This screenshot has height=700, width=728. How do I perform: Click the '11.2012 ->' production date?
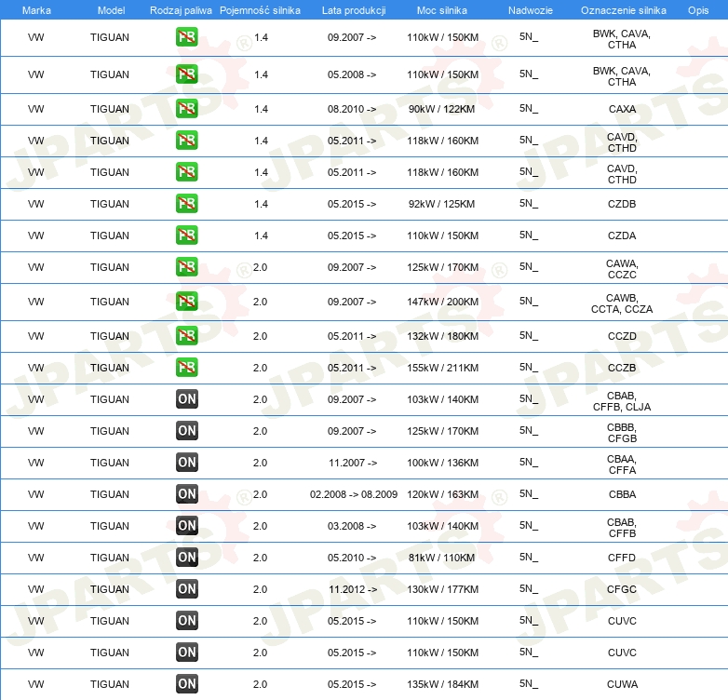tap(353, 589)
